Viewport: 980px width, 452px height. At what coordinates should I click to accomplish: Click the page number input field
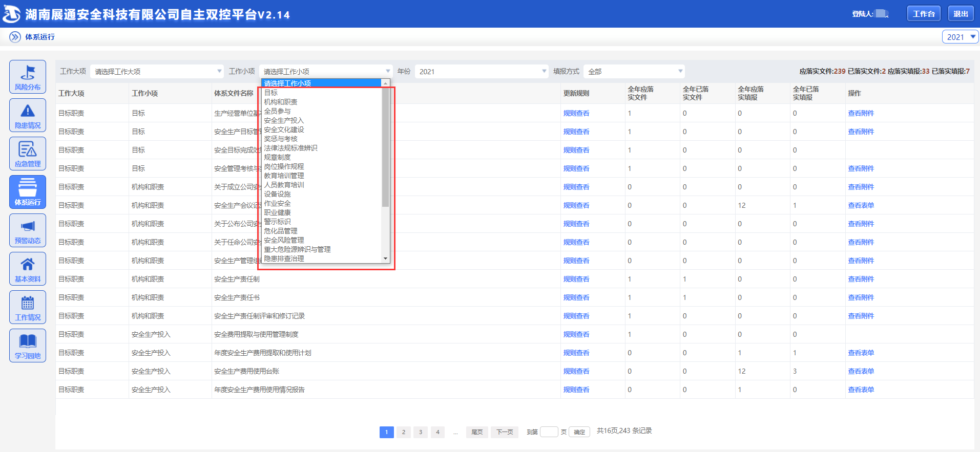tap(549, 432)
